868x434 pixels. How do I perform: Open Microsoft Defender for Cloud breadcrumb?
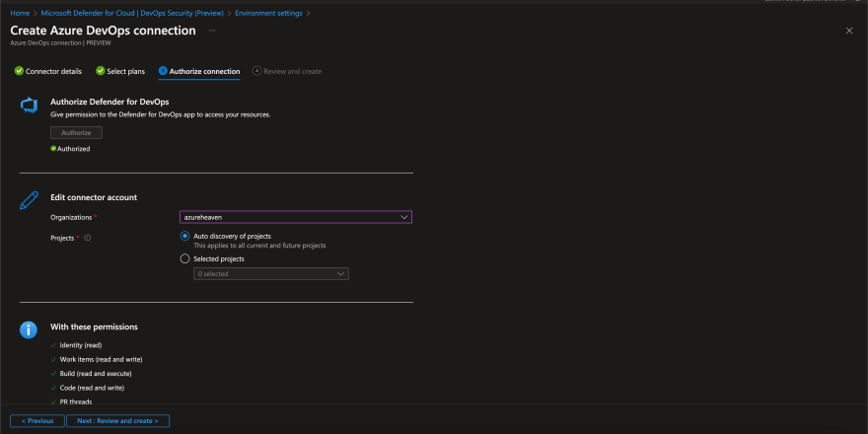[132, 13]
